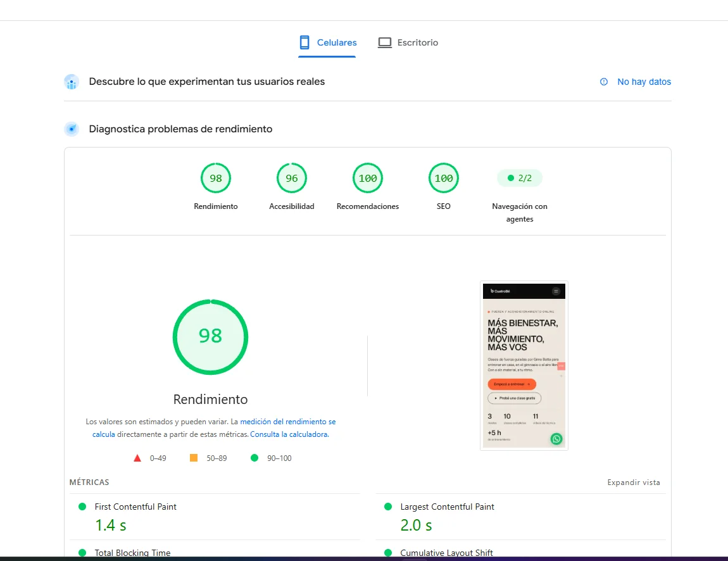Click the real users experience section icon
This screenshot has height=561, width=728.
click(72, 82)
